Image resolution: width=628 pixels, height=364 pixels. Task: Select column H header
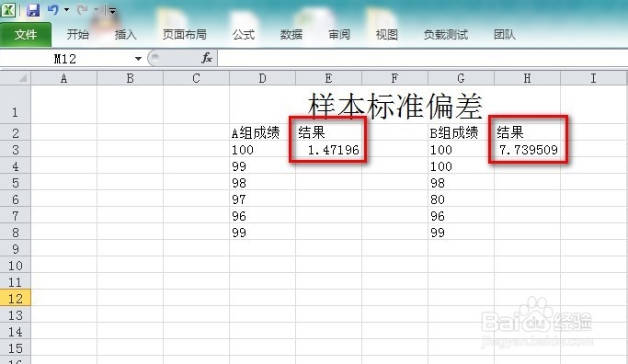click(527, 78)
